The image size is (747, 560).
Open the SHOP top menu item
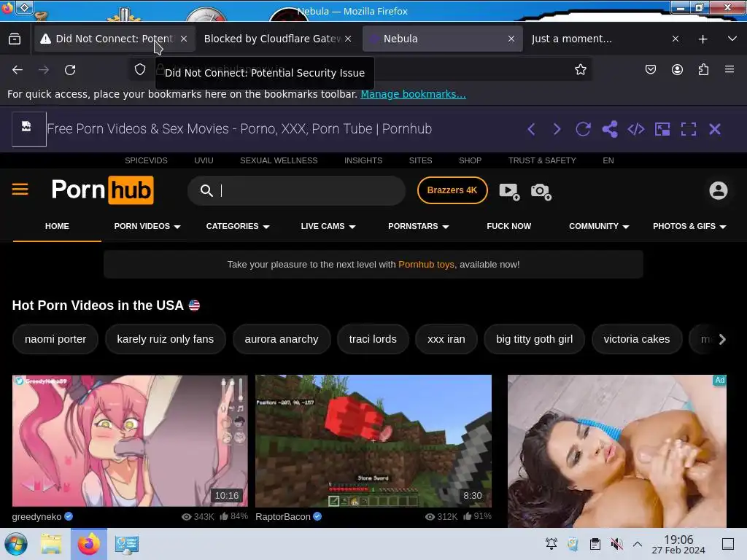point(471,160)
